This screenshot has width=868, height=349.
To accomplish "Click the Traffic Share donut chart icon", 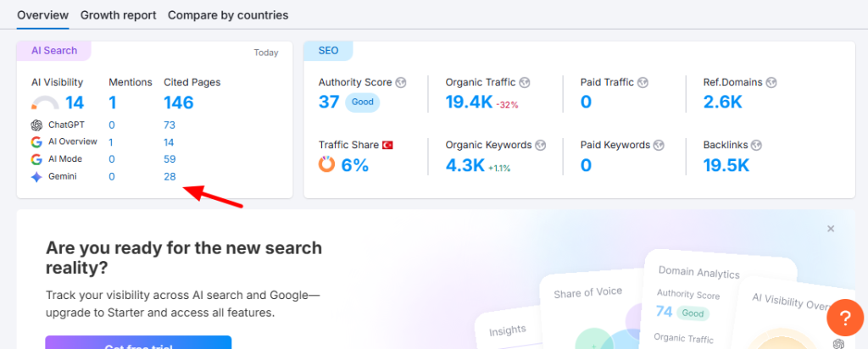I will click(326, 164).
